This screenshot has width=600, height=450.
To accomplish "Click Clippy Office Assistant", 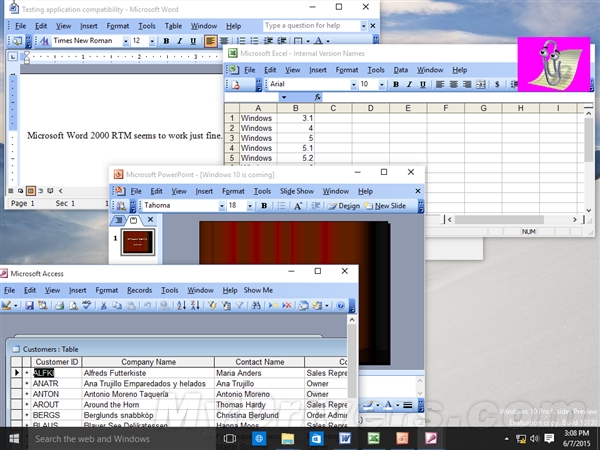I will click(553, 64).
